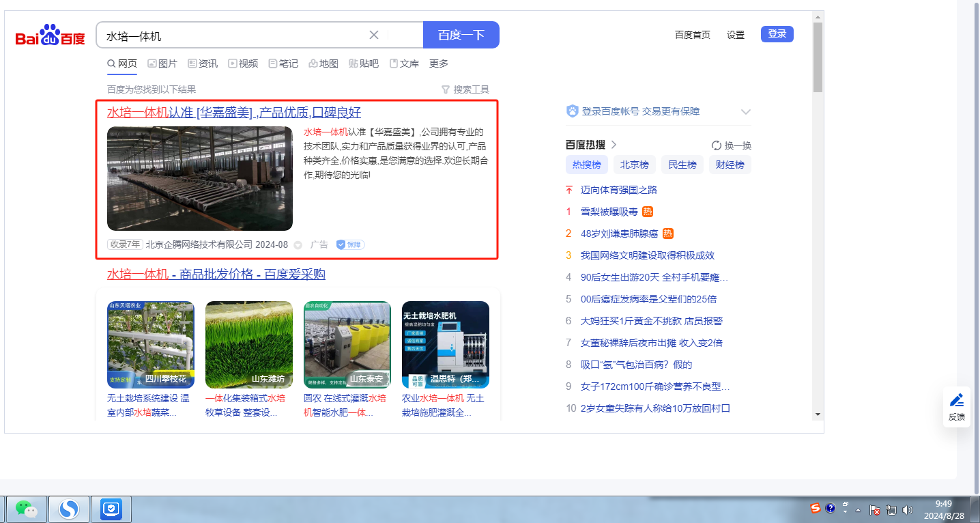Show hidden tray icons arrow
The height and width of the screenshot is (523, 980).
pyautogui.click(x=858, y=510)
